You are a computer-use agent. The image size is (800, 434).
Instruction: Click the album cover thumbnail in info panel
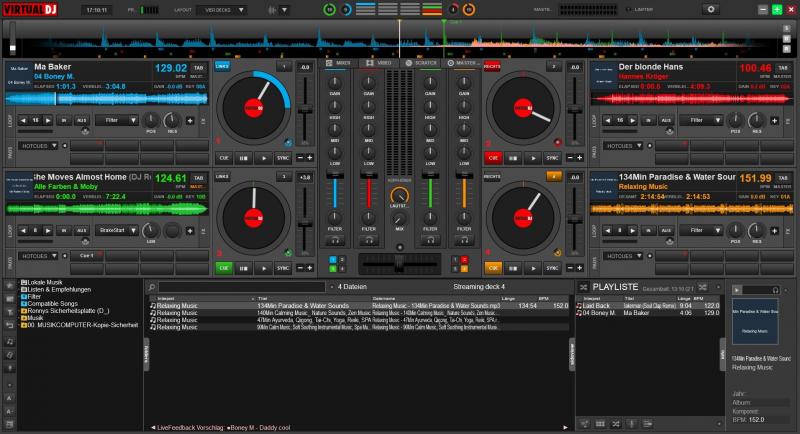pos(756,321)
